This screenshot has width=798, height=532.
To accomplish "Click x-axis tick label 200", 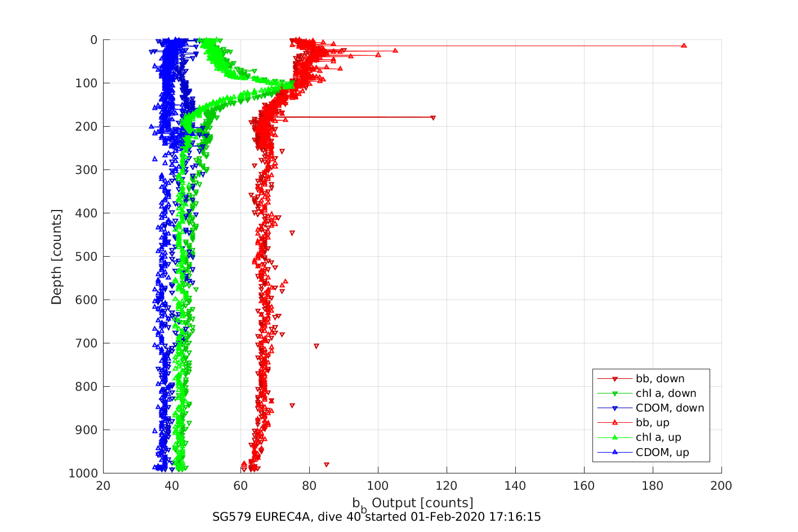I will (721, 486).
